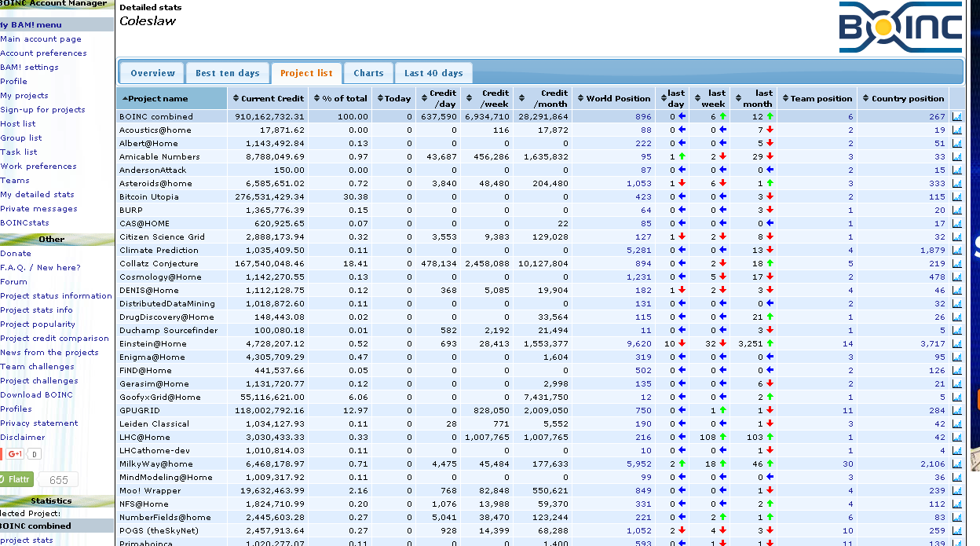Open the Charts tab

click(368, 73)
